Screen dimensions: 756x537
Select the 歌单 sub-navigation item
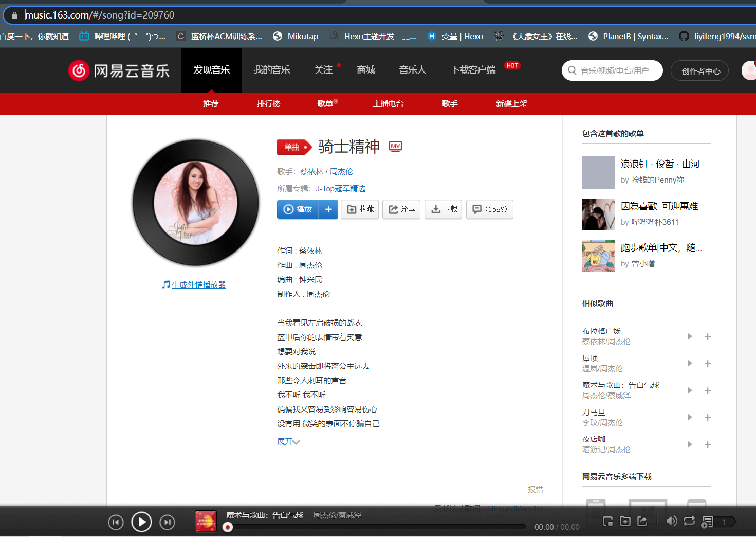click(x=325, y=104)
